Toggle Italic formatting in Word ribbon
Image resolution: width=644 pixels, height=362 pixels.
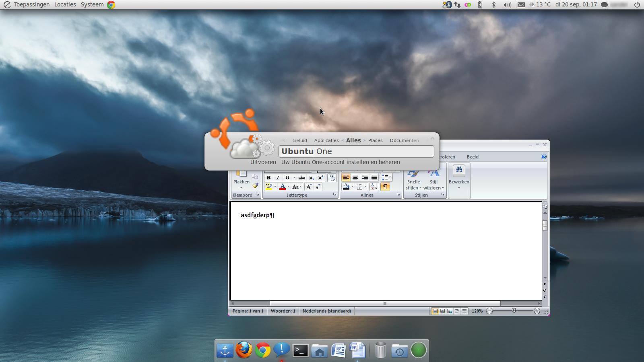click(x=278, y=178)
